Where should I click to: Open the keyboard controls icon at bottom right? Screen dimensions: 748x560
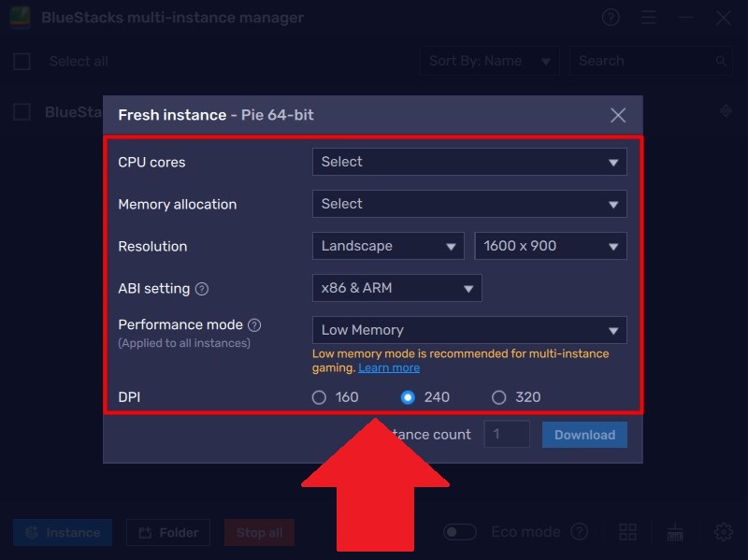[x=675, y=532]
